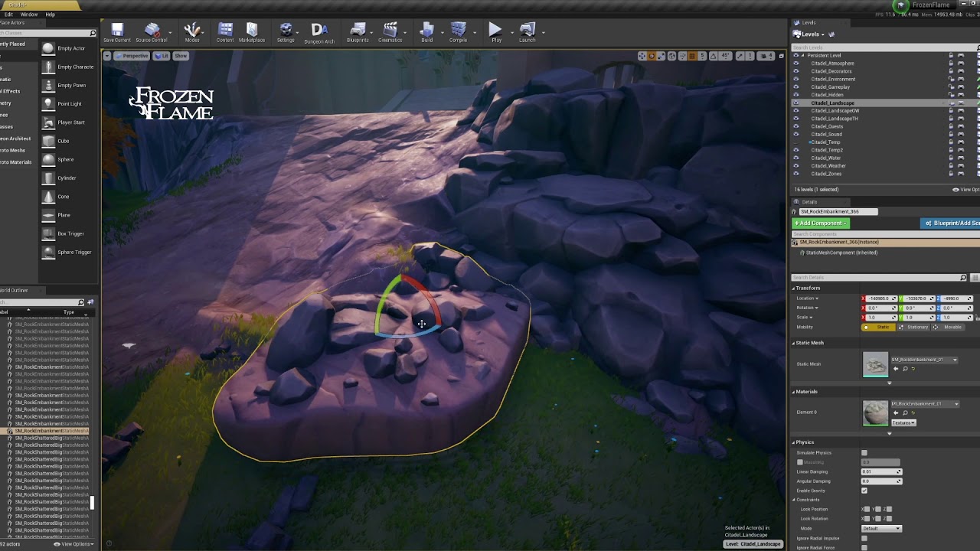Click the Blueprint/Add Script button
980x551 pixels.
pyautogui.click(x=950, y=223)
